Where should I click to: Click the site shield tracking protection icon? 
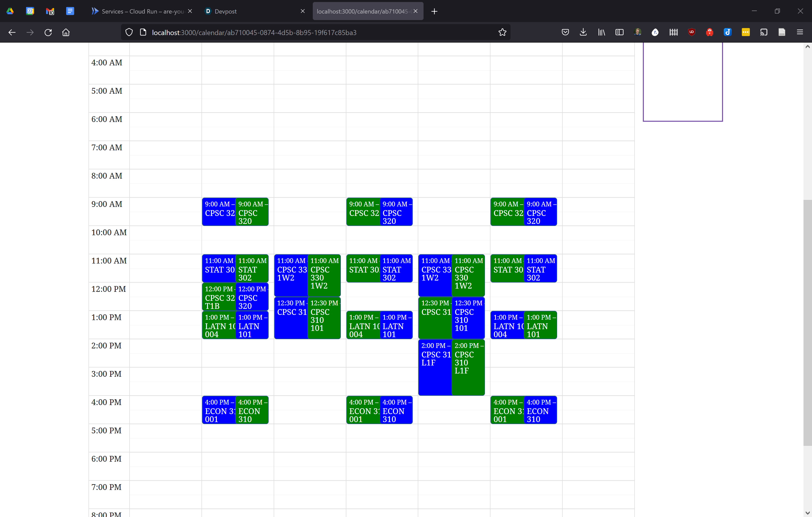click(x=129, y=32)
